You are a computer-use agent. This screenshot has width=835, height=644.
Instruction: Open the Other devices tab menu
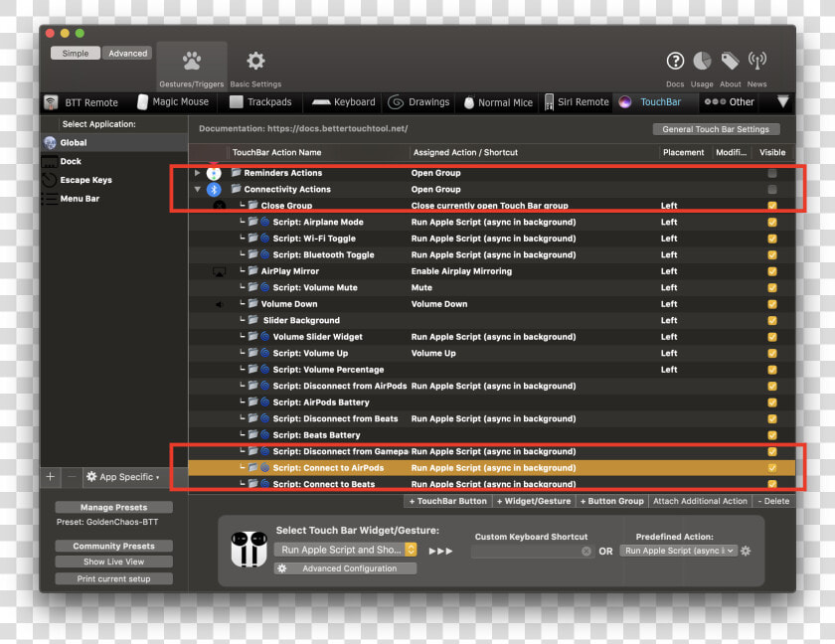click(729, 102)
